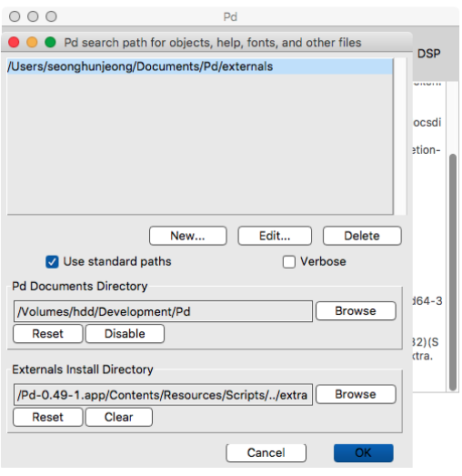Click the scrollbar in the Pd main window
This screenshot has height=476, width=462.
point(453,272)
